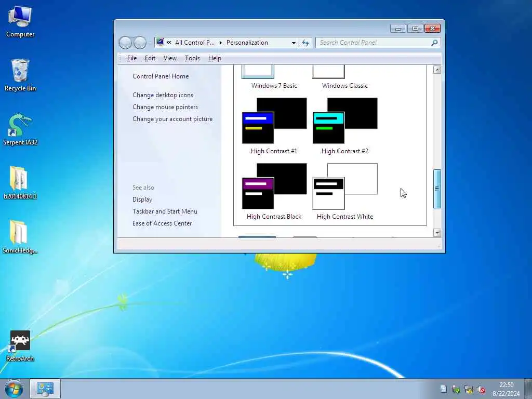Click the network tray icon

coord(469,389)
